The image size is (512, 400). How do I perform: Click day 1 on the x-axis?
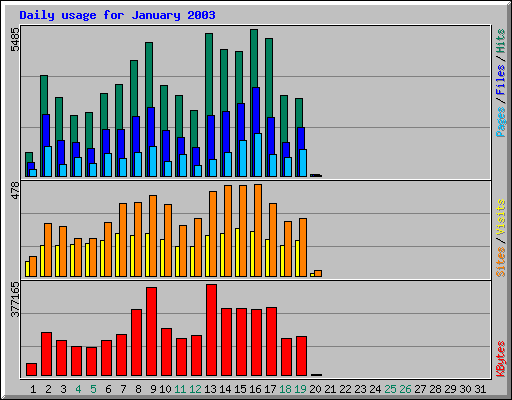33,389
